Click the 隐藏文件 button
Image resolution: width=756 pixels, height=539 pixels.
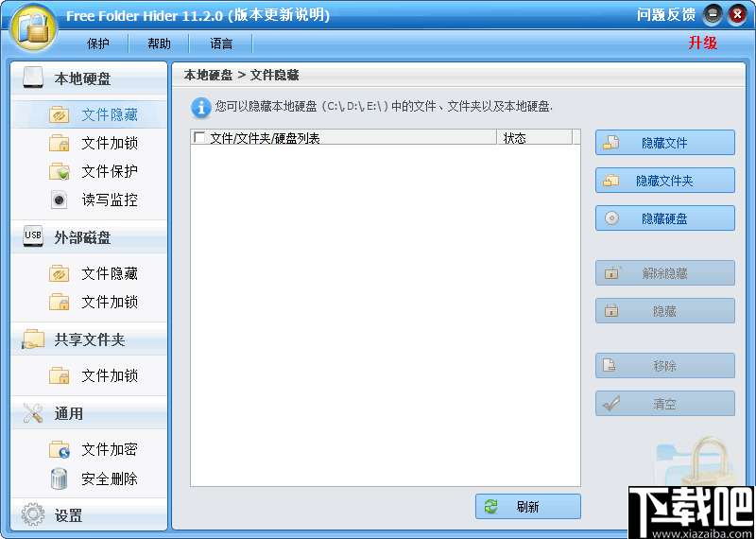(665, 143)
